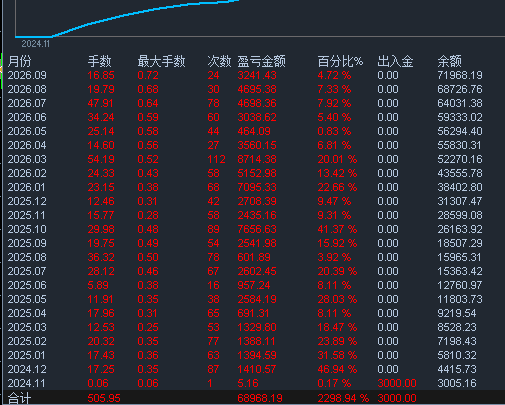Click profit amount 7095.33
505x405 pixels.
coord(257,187)
